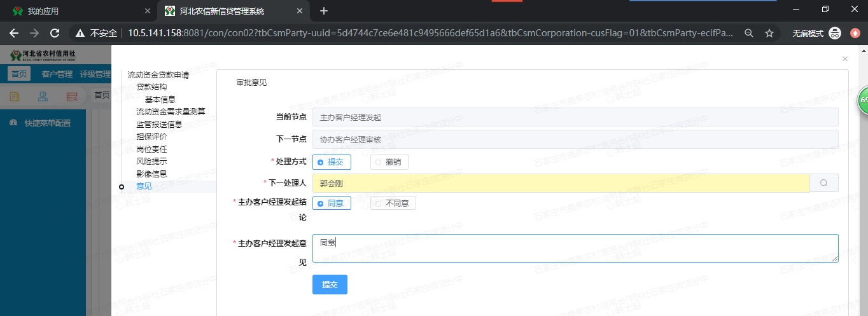Select 流动资金贷款申请 tree node
Image resolution: width=868 pixels, height=316 pixels.
pyautogui.click(x=158, y=75)
